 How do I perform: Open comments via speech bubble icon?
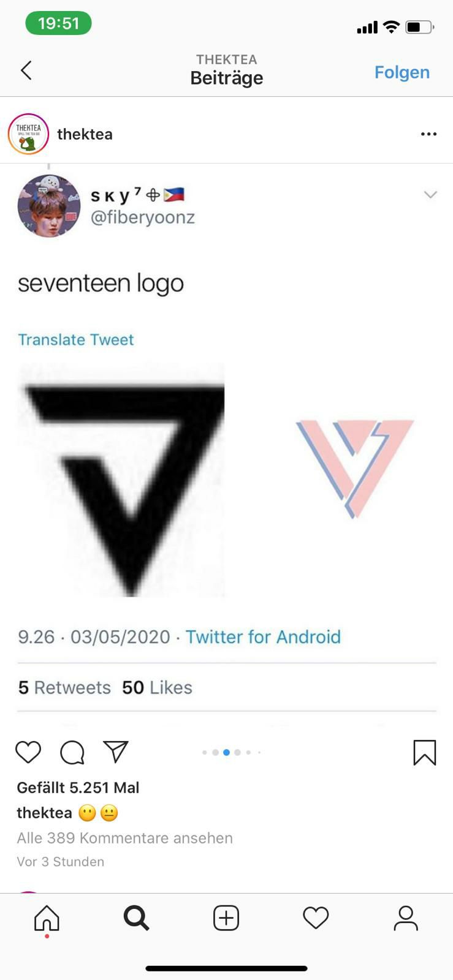tap(72, 752)
